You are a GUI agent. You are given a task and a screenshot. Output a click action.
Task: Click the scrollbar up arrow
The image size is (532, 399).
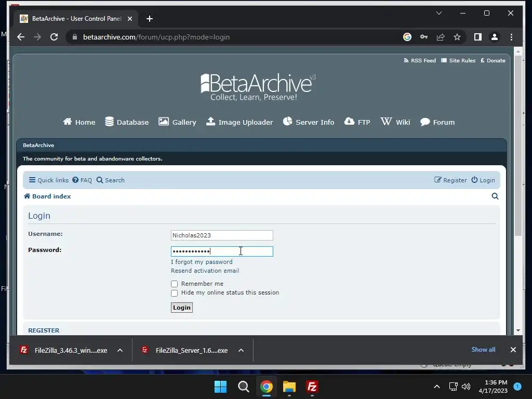[518, 51]
